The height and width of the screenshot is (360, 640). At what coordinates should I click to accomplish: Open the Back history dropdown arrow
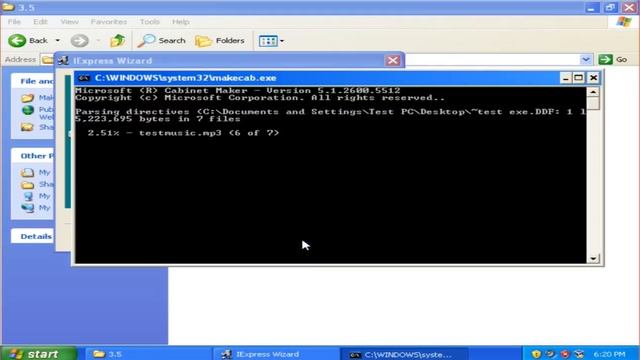coord(58,40)
